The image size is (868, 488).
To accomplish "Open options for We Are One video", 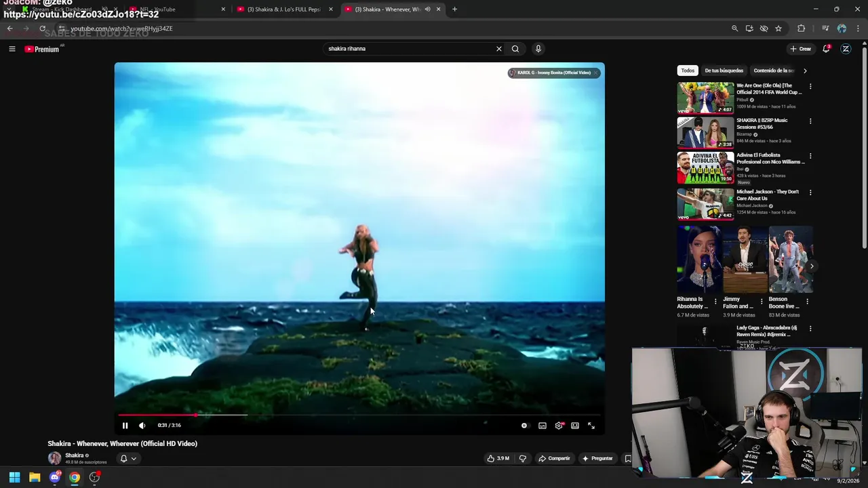I will click(810, 87).
